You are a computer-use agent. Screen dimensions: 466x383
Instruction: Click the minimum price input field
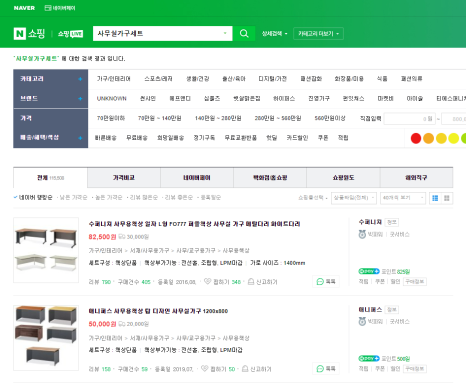coord(410,119)
